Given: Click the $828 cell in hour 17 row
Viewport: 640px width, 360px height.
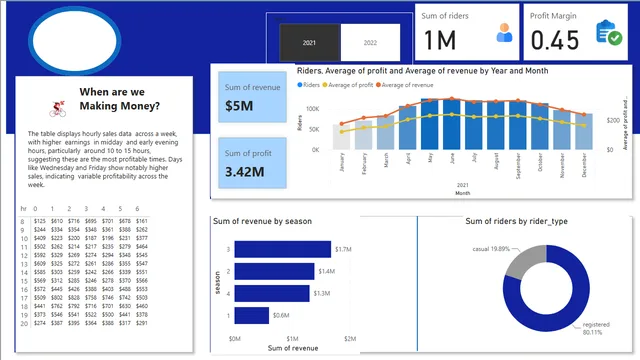Looking at the screenshot, I should 74,298.
